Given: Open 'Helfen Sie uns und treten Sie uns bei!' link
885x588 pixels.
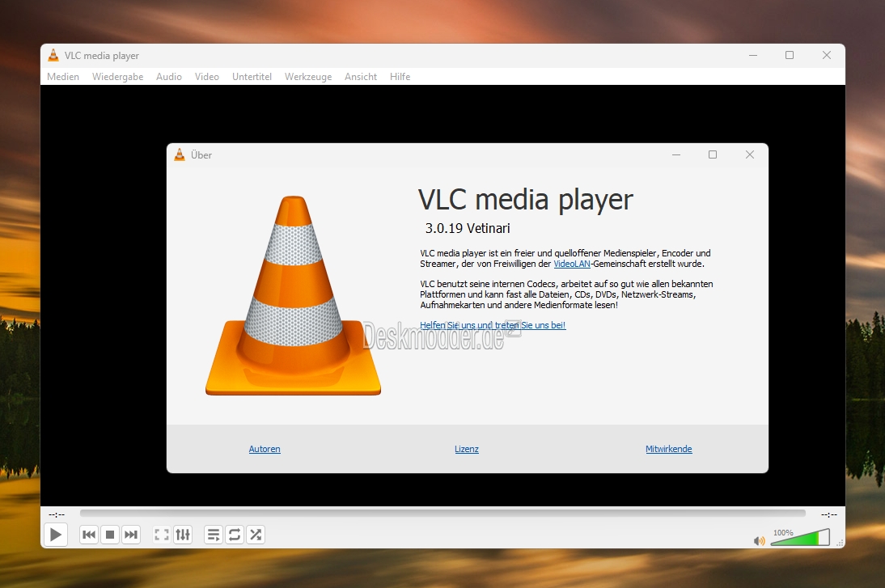Looking at the screenshot, I should click(x=493, y=325).
